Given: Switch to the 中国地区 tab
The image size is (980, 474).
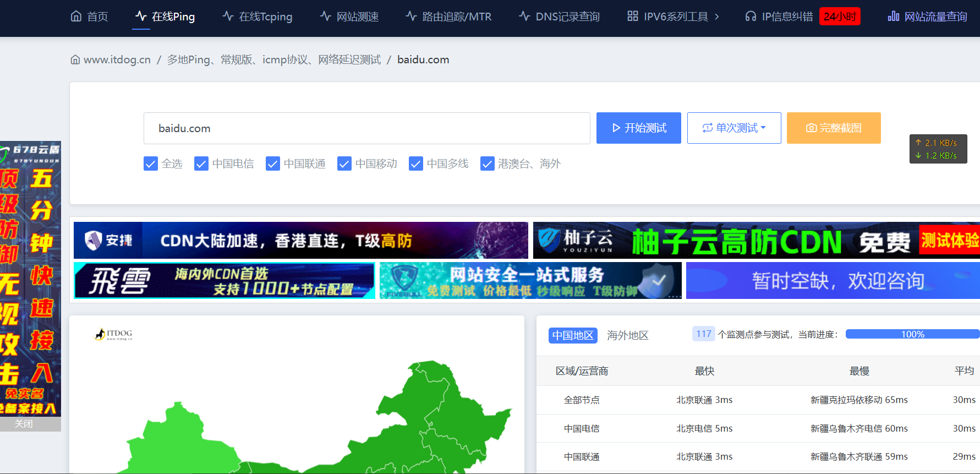Looking at the screenshot, I should [x=573, y=335].
